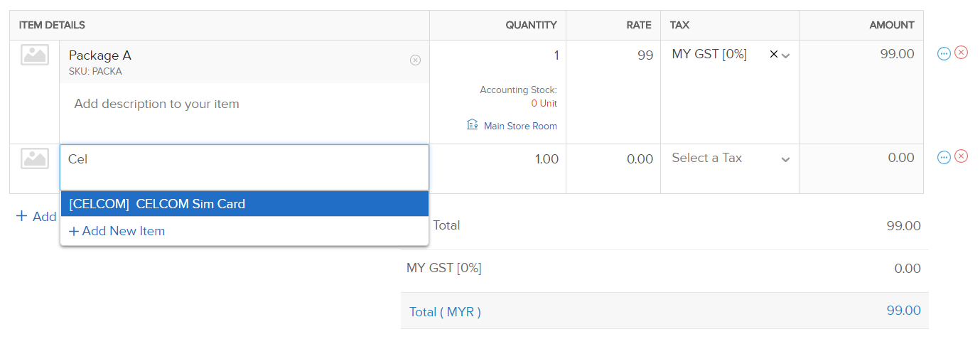This screenshot has width=980, height=339.
Task: Select CELCOM Sim Card from suggestions
Action: (x=244, y=204)
